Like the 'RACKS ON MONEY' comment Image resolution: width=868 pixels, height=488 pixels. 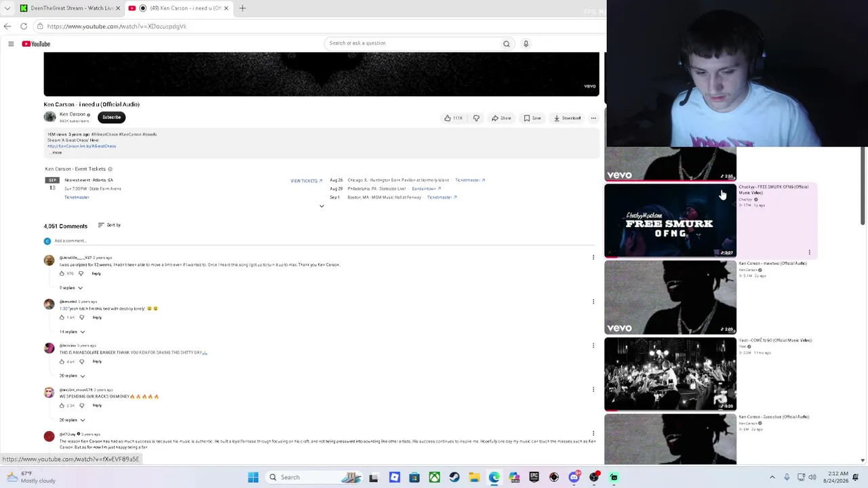[x=62, y=406]
